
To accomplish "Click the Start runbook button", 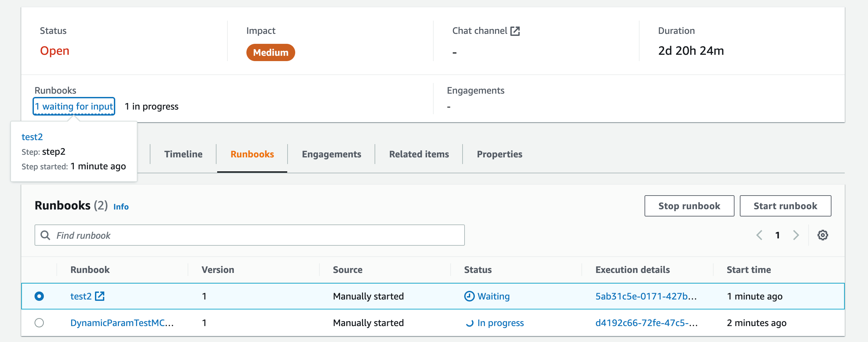I will (785, 206).
